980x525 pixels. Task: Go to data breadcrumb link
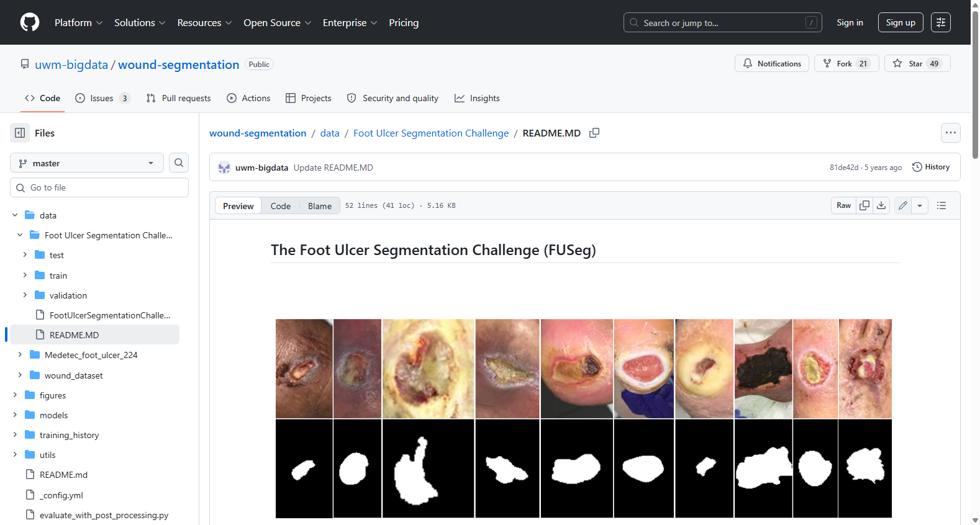(x=330, y=133)
